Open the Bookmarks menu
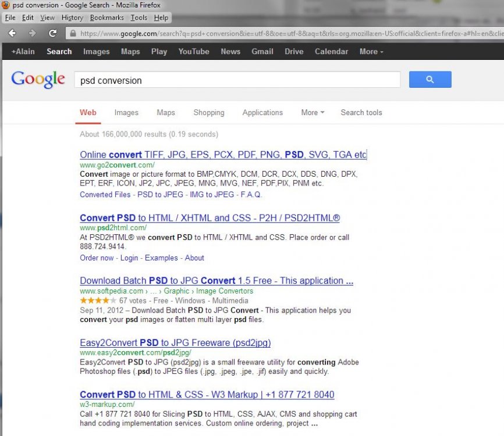Screen dimensions: 504x436 pos(107,17)
